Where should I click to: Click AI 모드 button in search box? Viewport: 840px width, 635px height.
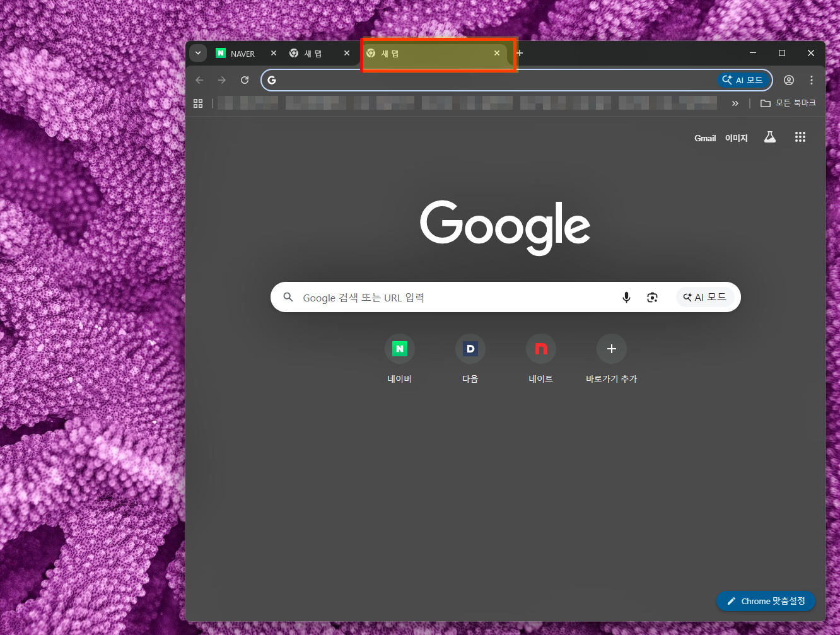click(705, 297)
